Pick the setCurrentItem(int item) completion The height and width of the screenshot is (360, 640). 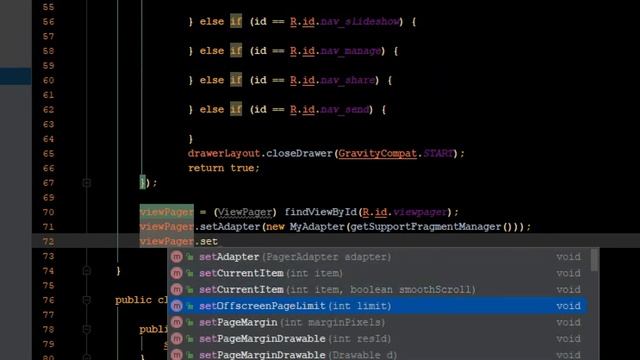click(378, 273)
